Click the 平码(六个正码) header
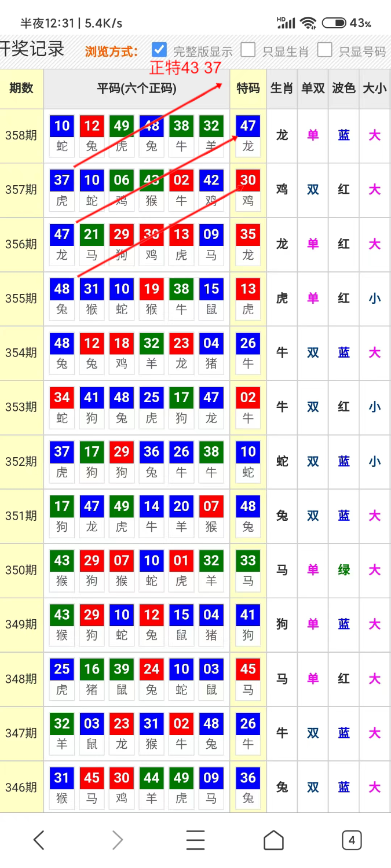This screenshot has height=868, width=391. click(137, 89)
